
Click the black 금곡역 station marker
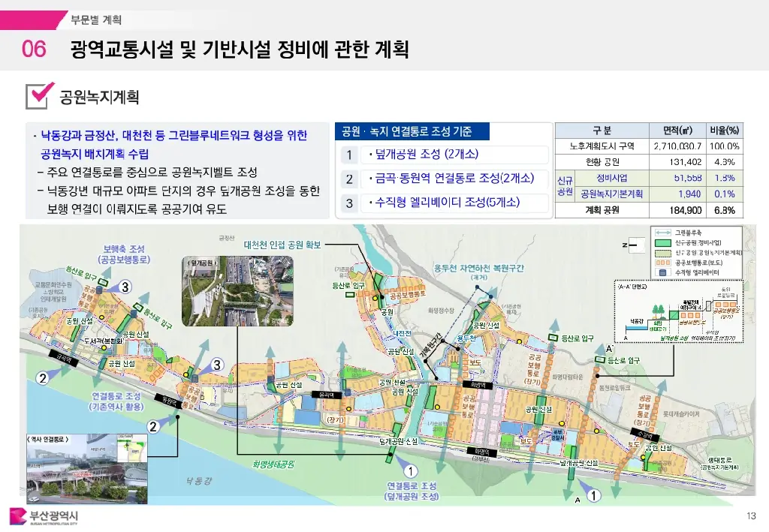65,359
